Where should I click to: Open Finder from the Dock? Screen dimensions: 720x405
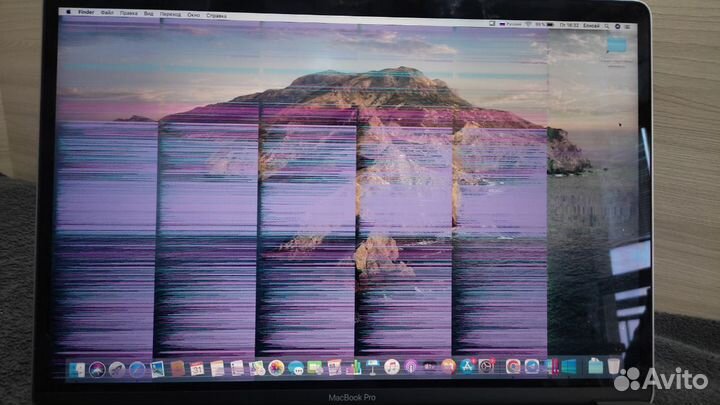click(77, 369)
